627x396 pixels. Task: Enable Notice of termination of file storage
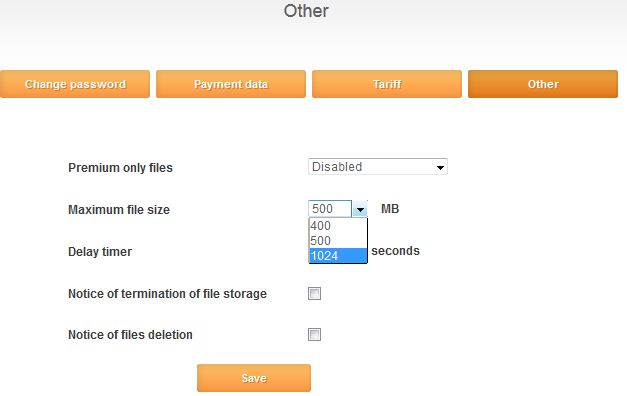click(x=314, y=294)
